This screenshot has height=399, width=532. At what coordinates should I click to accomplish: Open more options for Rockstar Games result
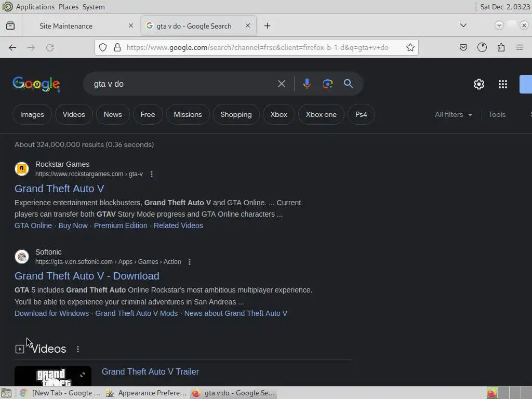[152, 174]
